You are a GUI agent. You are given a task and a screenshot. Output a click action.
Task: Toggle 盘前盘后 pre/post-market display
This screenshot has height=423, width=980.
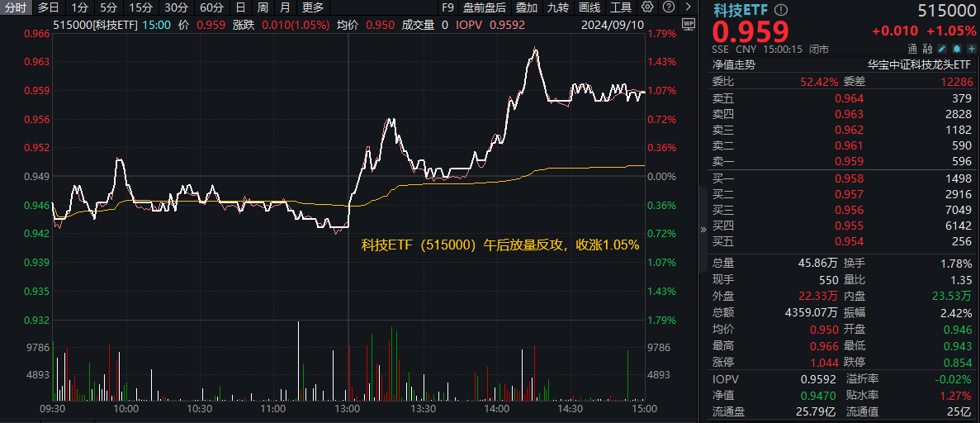click(x=485, y=7)
